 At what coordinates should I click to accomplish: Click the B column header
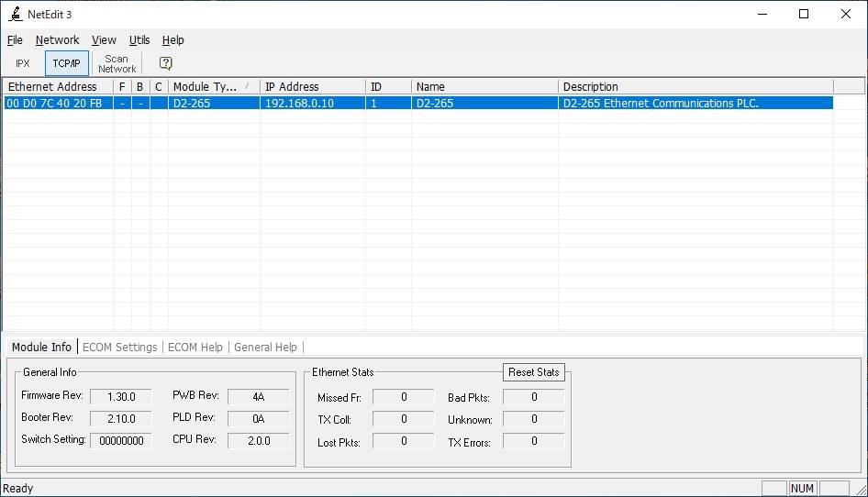[x=140, y=87]
